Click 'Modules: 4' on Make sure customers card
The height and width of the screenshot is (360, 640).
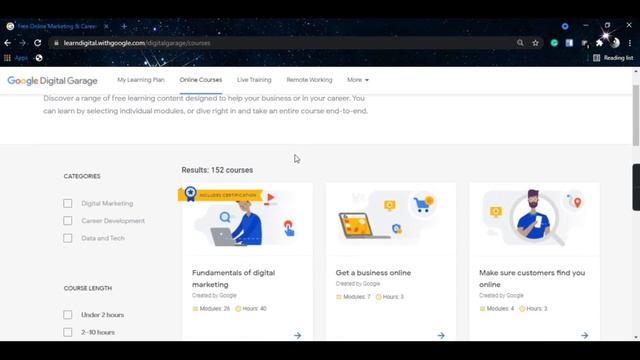497,309
